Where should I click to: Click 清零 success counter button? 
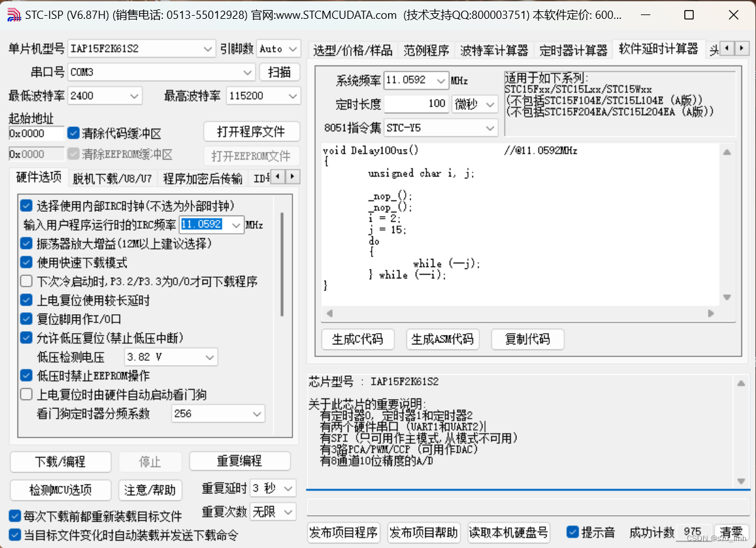731,533
